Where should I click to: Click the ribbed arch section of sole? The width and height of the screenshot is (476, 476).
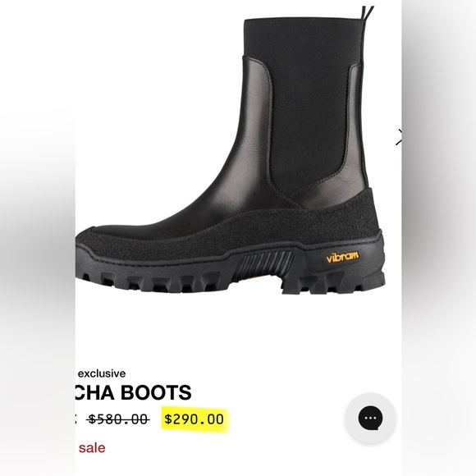click(x=263, y=263)
